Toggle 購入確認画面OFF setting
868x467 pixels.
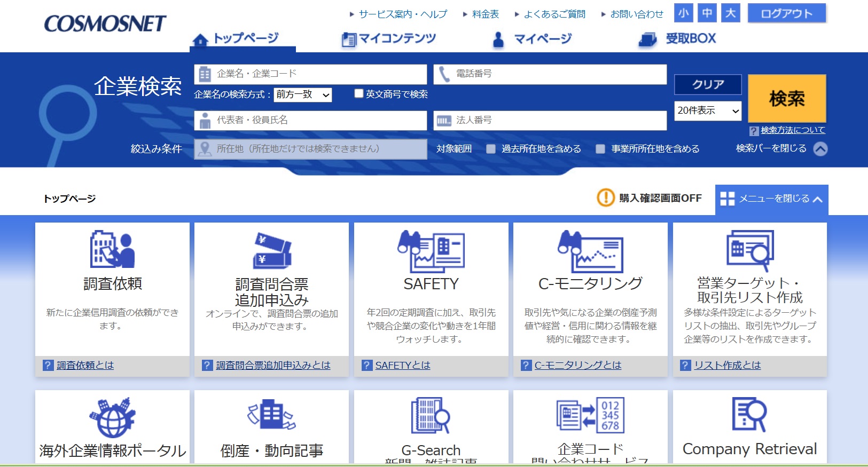(650, 198)
